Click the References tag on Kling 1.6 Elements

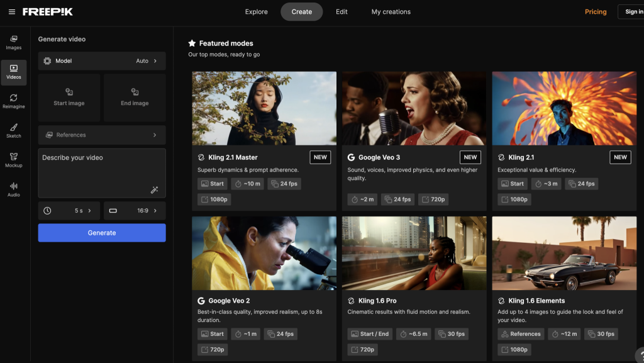point(521,334)
